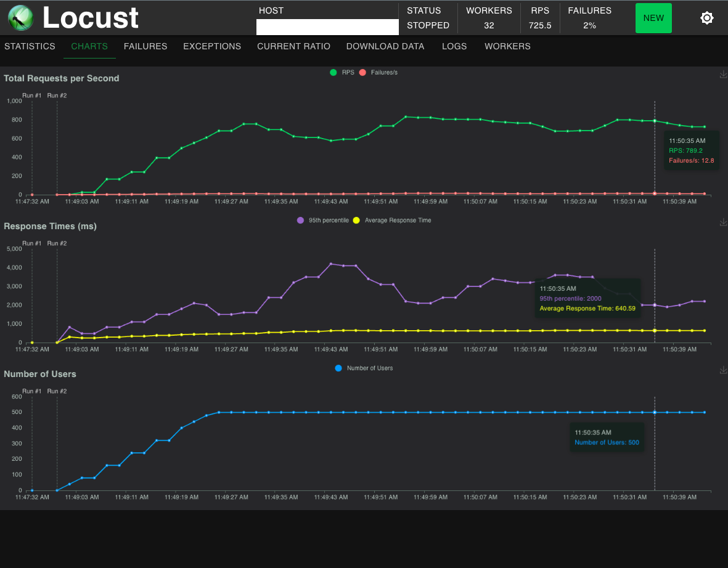Open the settings gear icon

pos(706,18)
